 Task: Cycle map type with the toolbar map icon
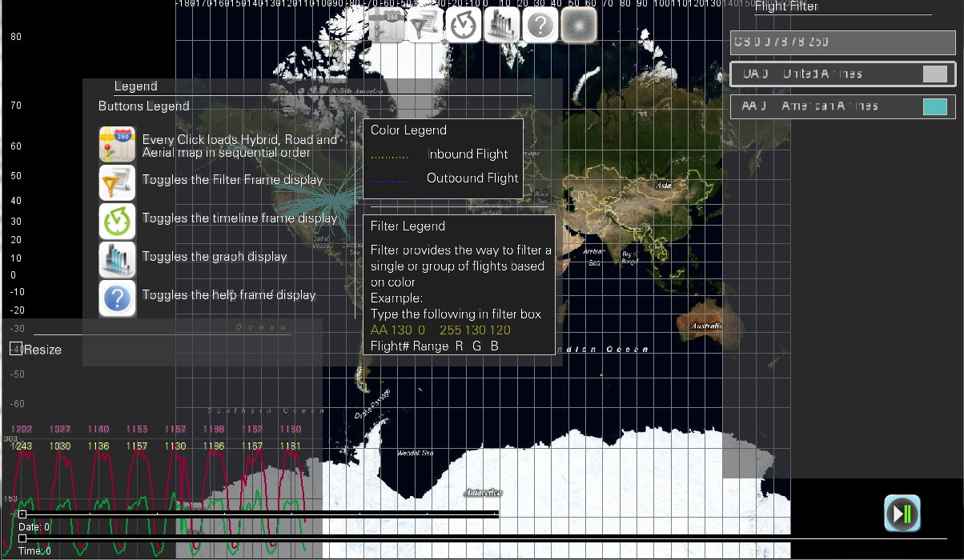coord(388,25)
